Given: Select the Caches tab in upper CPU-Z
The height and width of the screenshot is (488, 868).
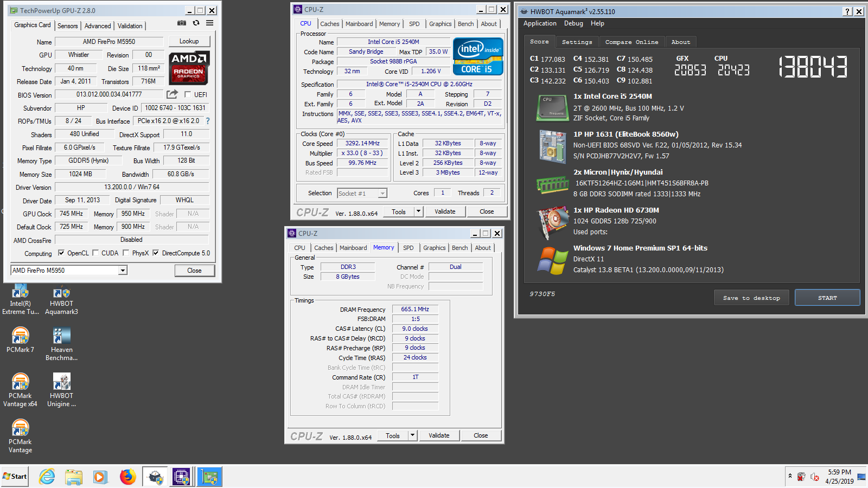Looking at the screenshot, I should click(x=329, y=24).
